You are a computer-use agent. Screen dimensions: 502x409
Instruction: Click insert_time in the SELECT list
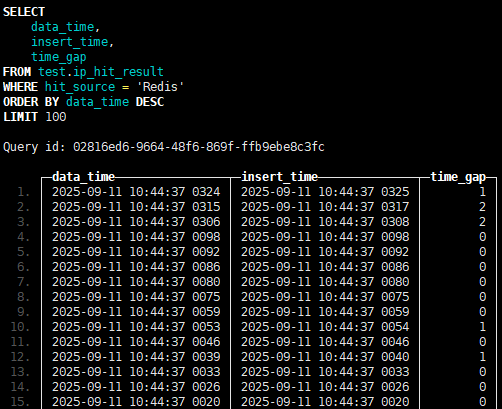pos(70,42)
